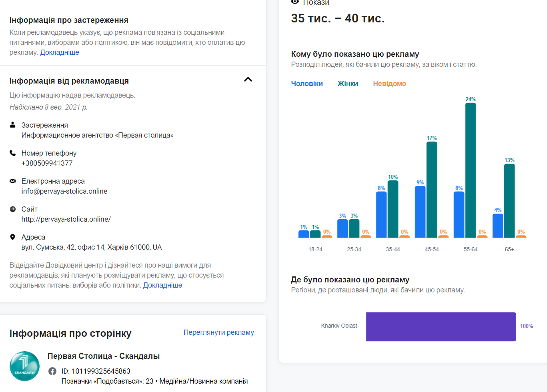Click the globe icon next to Сайт

click(x=13, y=209)
